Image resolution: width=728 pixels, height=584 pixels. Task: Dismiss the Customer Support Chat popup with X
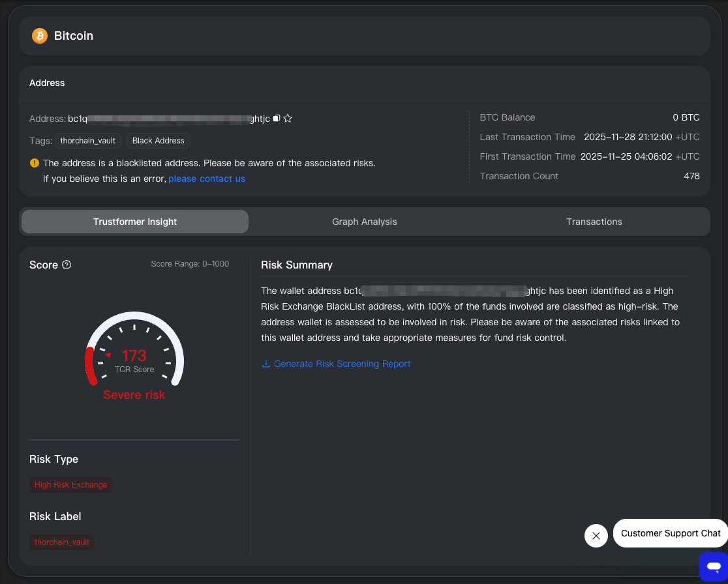tap(596, 535)
